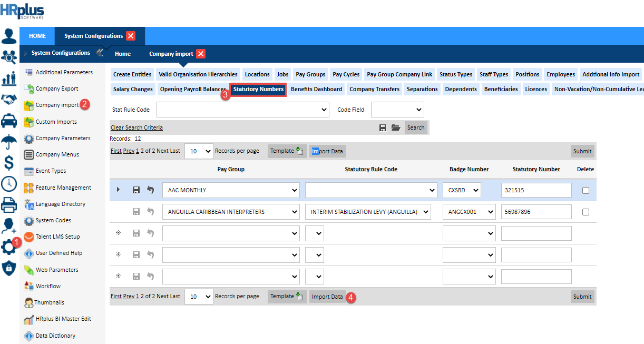Select the clock time icon in sidebar
The image size is (644, 344).
pyautogui.click(x=8, y=184)
